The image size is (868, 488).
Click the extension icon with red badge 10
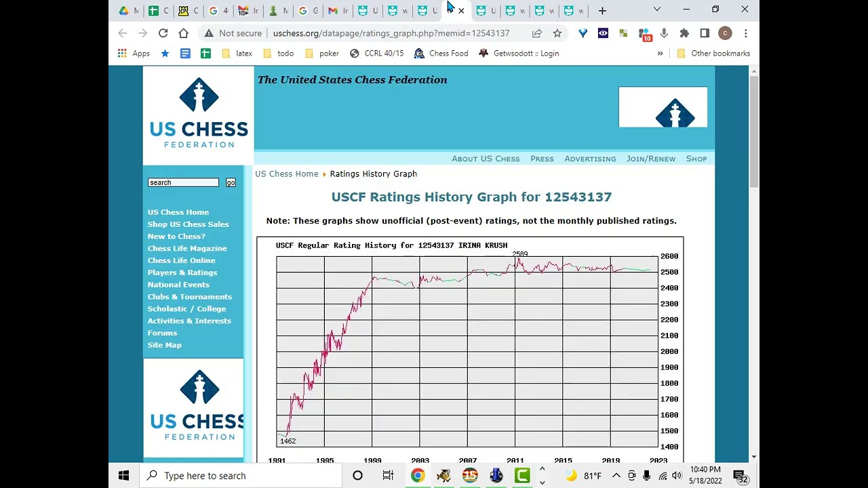[x=645, y=35]
